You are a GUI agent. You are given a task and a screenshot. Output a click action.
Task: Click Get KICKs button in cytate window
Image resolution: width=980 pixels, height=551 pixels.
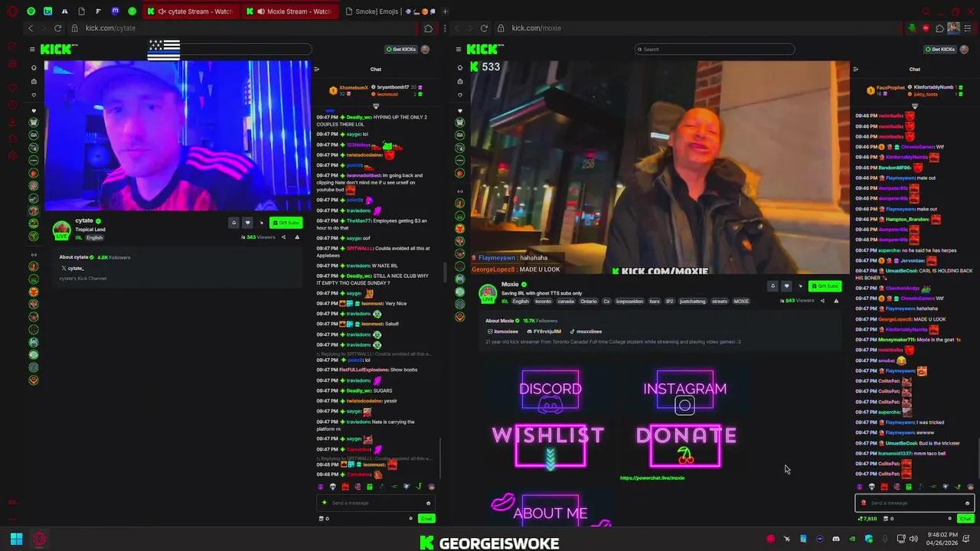pyautogui.click(x=401, y=49)
